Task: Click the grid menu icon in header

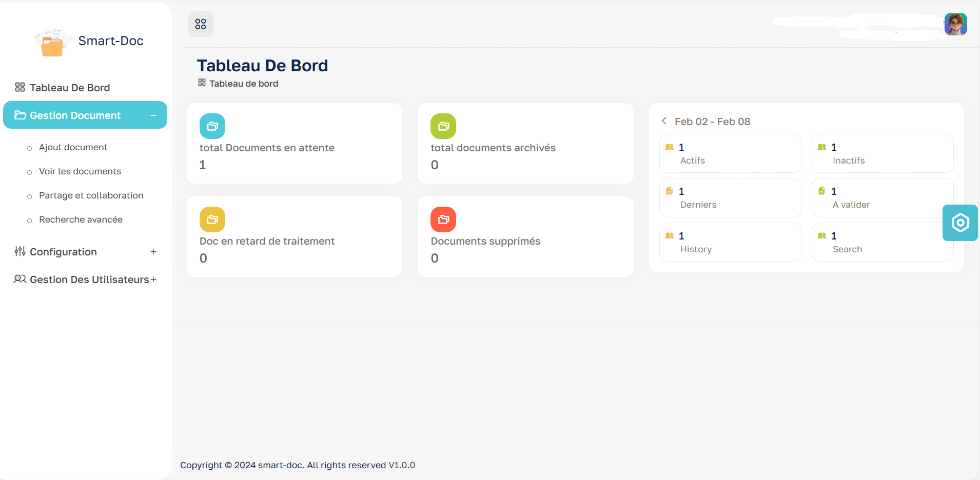Action: point(201,24)
